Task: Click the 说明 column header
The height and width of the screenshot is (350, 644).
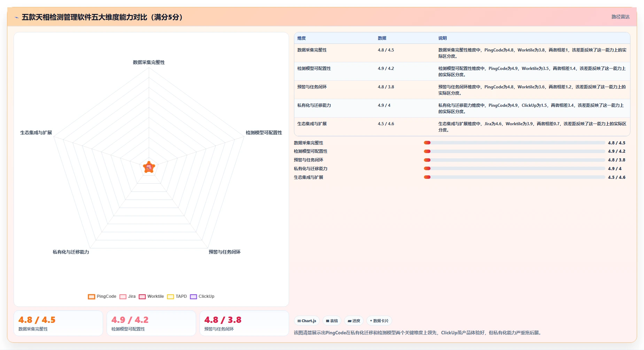Action: (442, 38)
